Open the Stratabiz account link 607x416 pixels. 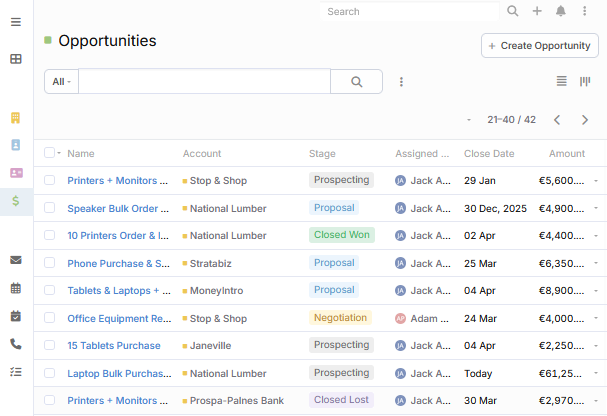coord(211,264)
